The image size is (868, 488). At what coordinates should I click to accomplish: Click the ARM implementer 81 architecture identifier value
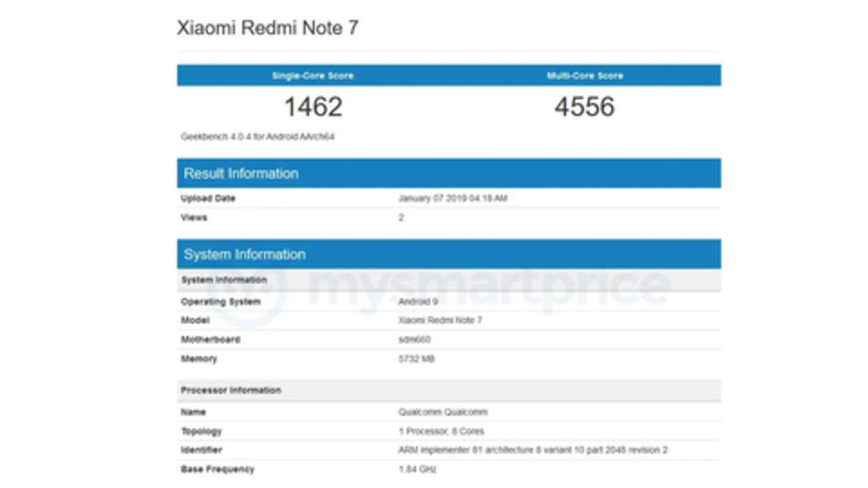coord(533,450)
